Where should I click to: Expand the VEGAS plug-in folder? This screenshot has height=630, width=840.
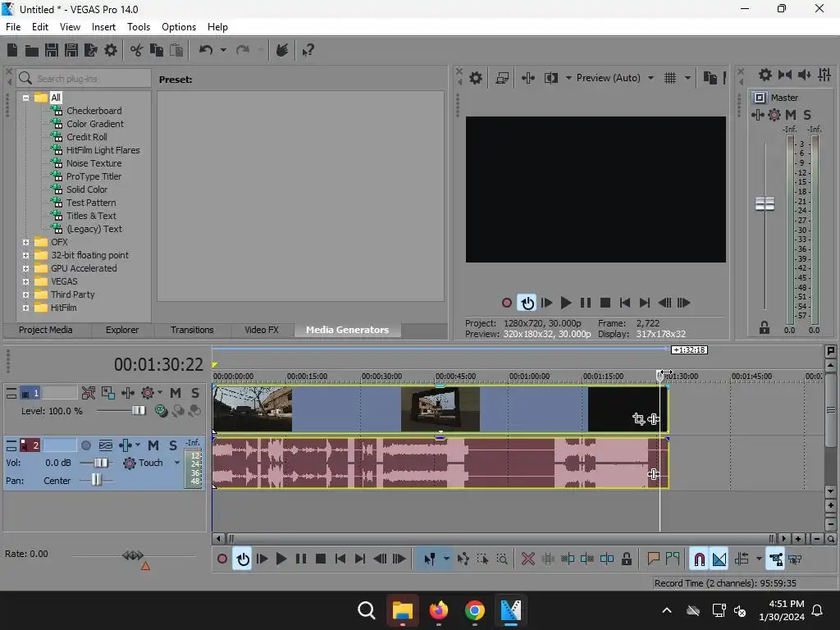(25, 282)
